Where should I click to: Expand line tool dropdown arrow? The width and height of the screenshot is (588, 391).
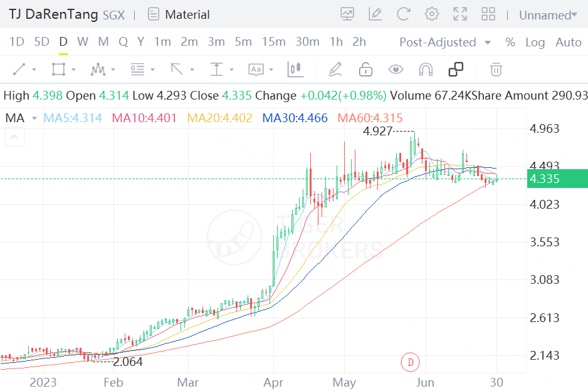coord(34,70)
